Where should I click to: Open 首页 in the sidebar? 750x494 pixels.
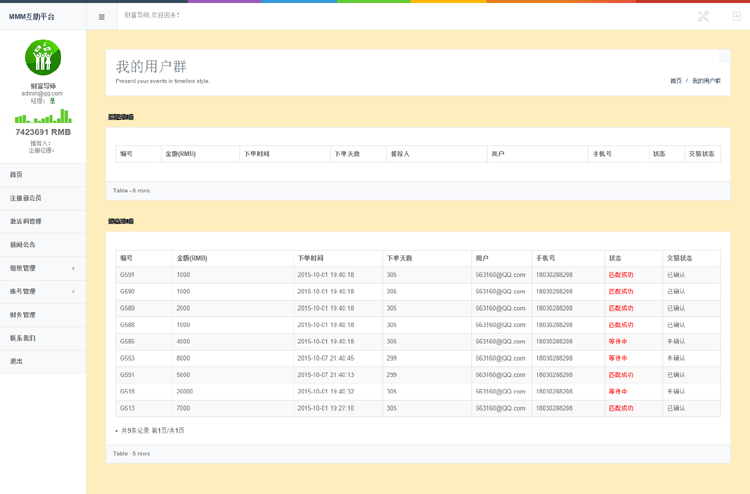pos(43,175)
